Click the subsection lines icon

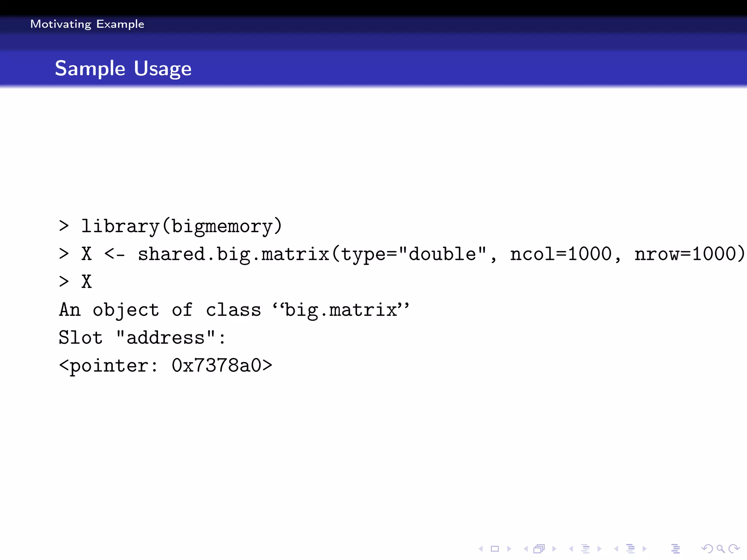pyautogui.click(x=585, y=549)
